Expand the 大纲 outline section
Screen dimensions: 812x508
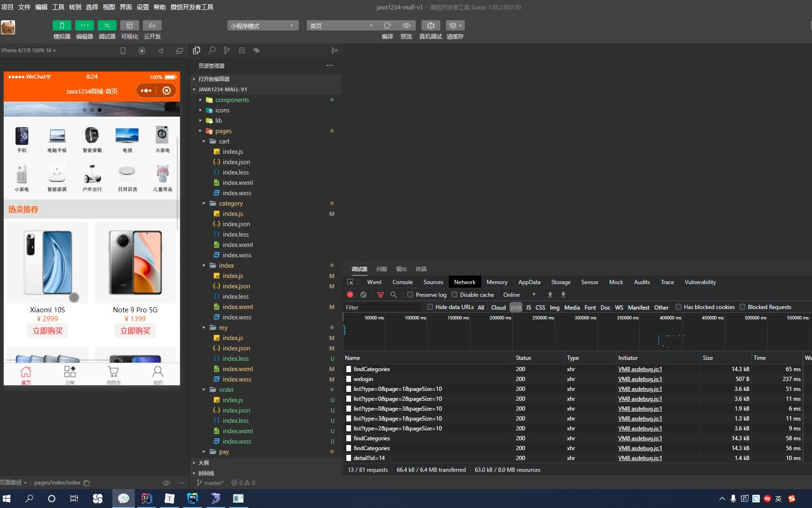[203, 463]
